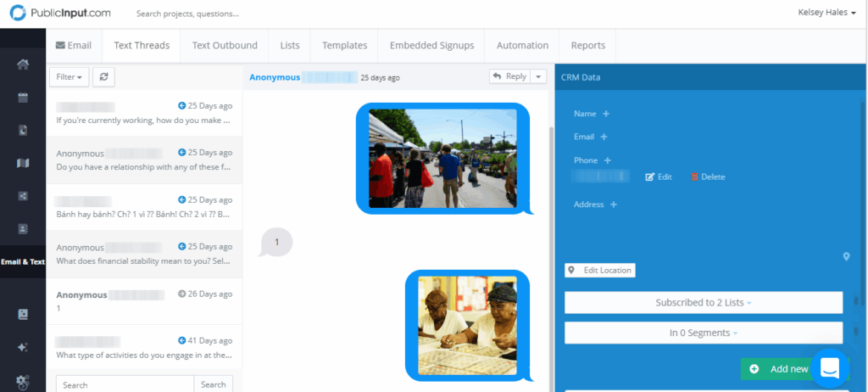Click the plus icon next to Name
Viewport: 868px width, 392px height.
click(x=605, y=114)
